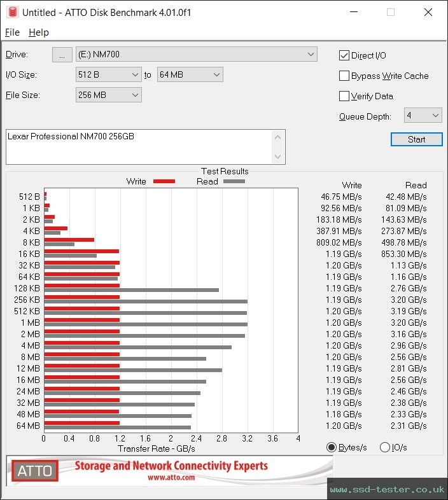Screen dimensions: 448x500
Task: Enable Bypass Write Cache checkbox
Action: tap(344, 76)
